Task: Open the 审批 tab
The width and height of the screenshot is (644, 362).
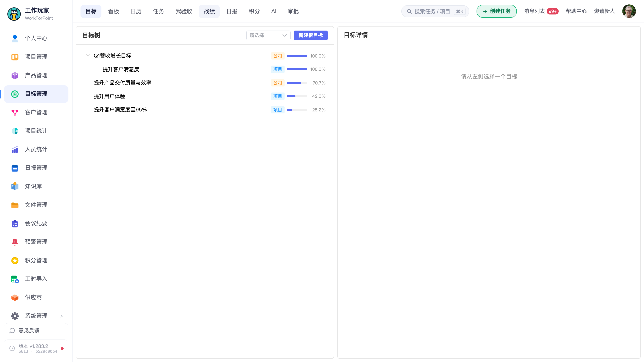Action: tap(293, 11)
